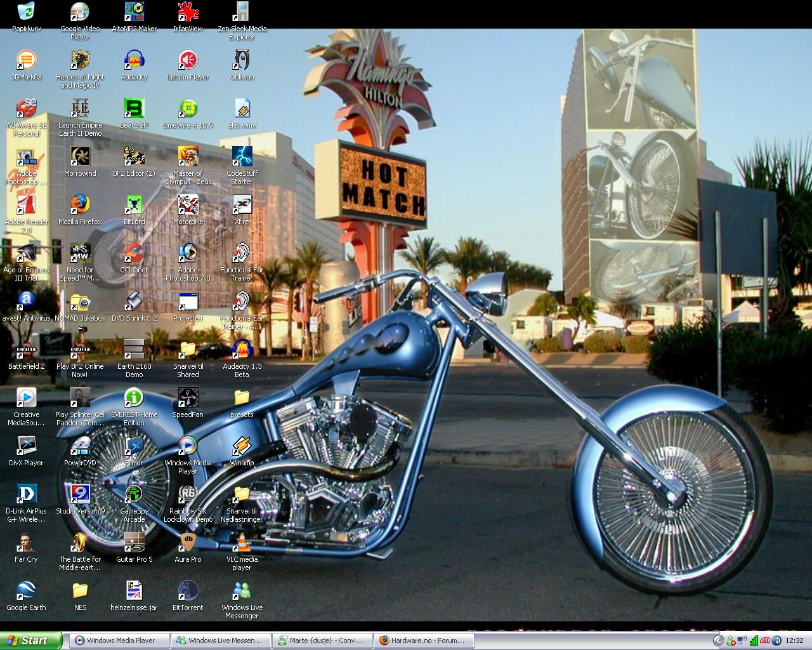Launch Master of Olympus - Zeus

click(188, 165)
